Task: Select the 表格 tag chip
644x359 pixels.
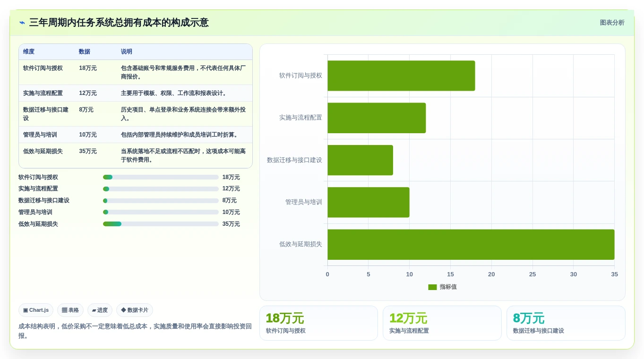Action: [70, 310]
